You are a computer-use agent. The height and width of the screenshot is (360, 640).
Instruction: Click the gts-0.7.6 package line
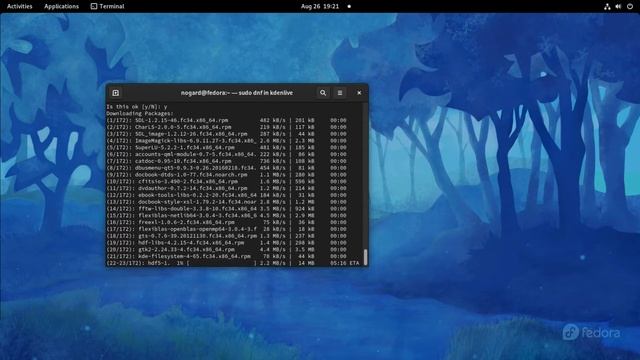227,236
